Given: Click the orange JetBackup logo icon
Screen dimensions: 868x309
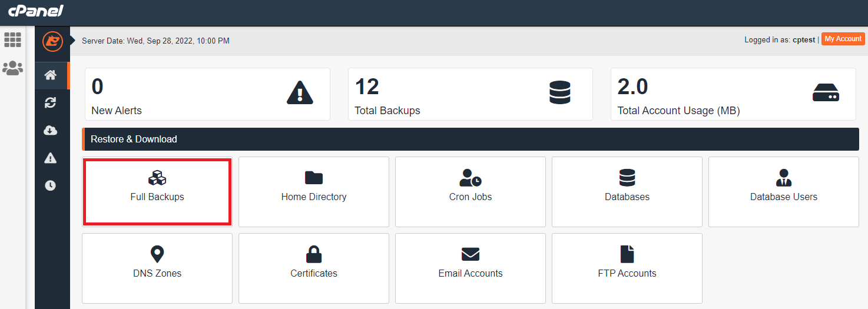Looking at the screenshot, I should (52, 41).
